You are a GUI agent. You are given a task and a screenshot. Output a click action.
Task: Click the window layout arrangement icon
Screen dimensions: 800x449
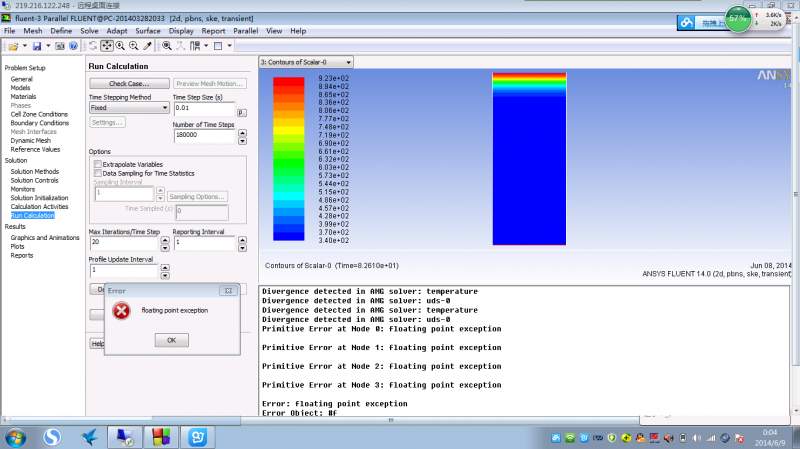(195, 46)
